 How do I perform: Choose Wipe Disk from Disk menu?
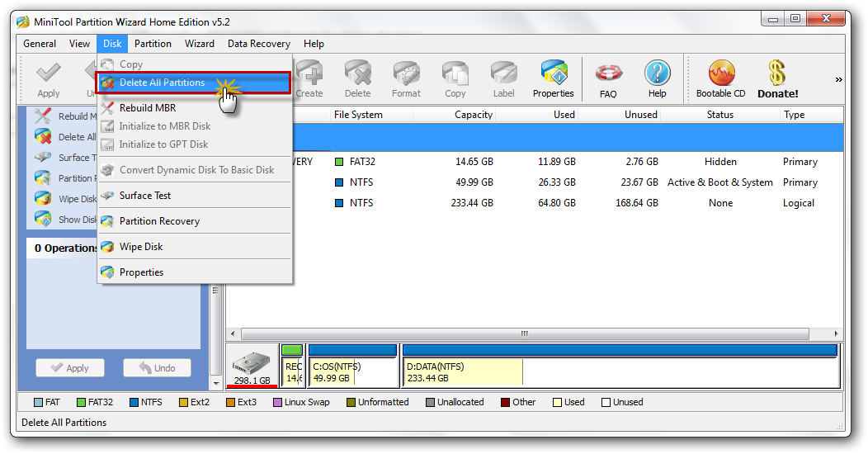[194, 246]
